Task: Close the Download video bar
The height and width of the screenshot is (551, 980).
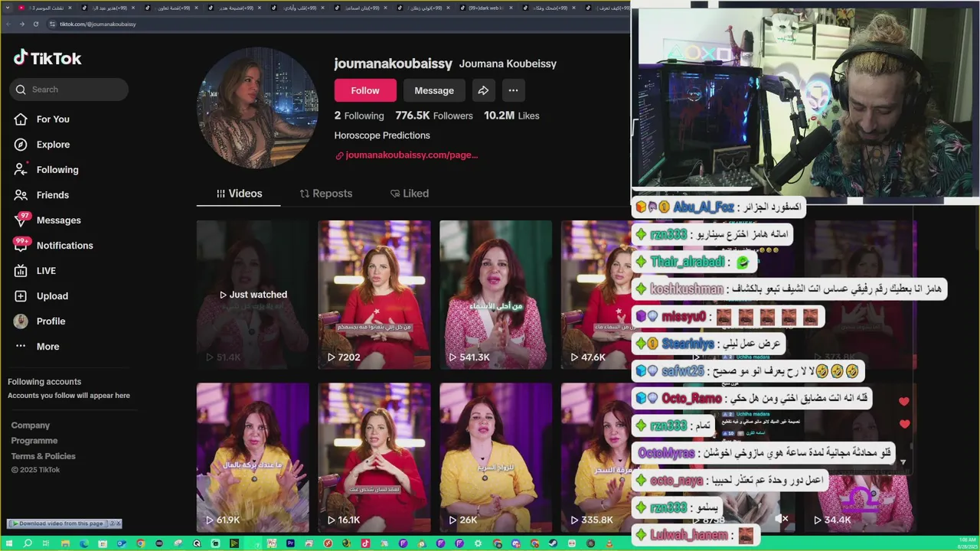Action: 118,523
